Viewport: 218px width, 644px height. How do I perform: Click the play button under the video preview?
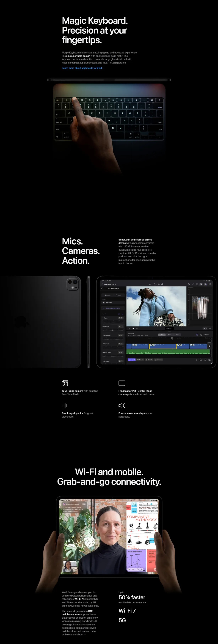click(133, 328)
